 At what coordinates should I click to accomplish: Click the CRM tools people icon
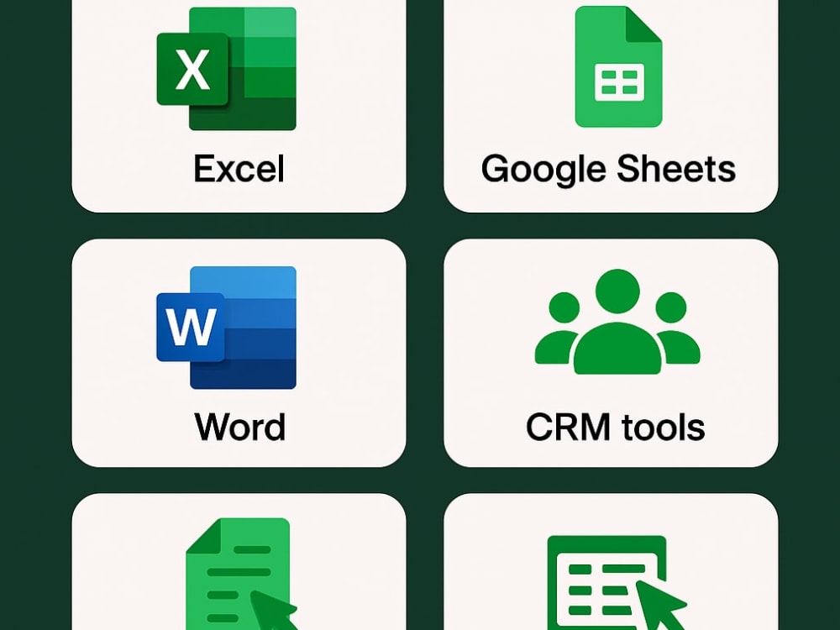point(617,322)
